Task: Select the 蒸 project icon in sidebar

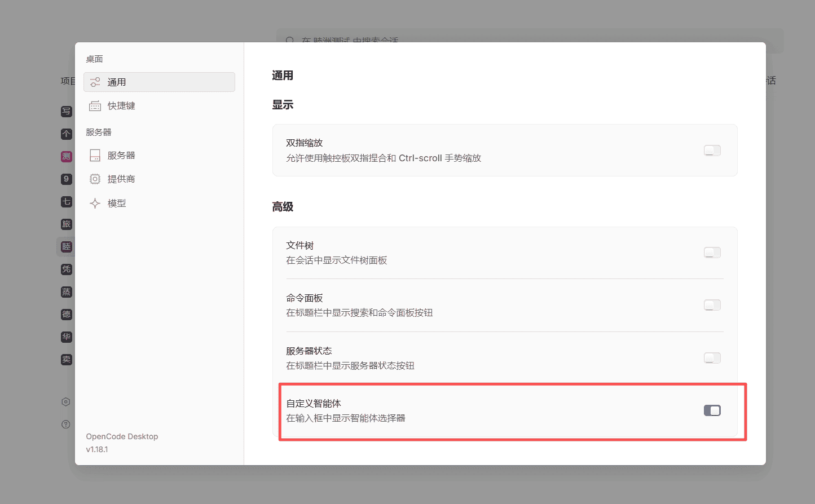Action: pyautogui.click(x=67, y=291)
